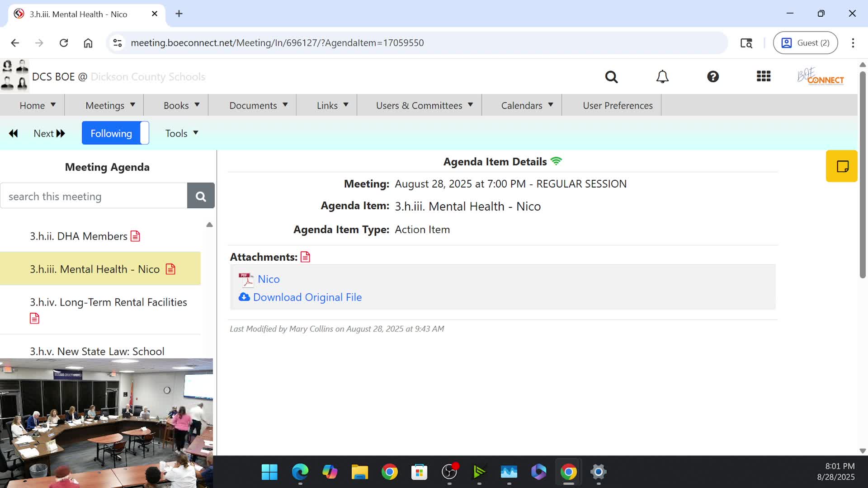Go to previous agenda item arrows
The image size is (868, 488).
[14, 133]
